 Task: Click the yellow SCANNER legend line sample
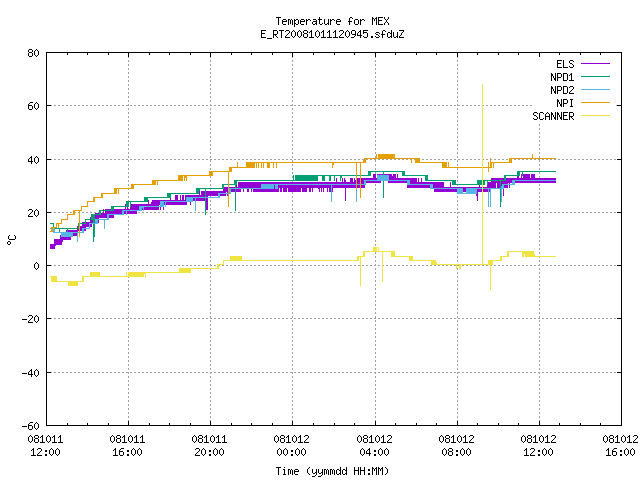pyautogui.click(x=595, y=116)
